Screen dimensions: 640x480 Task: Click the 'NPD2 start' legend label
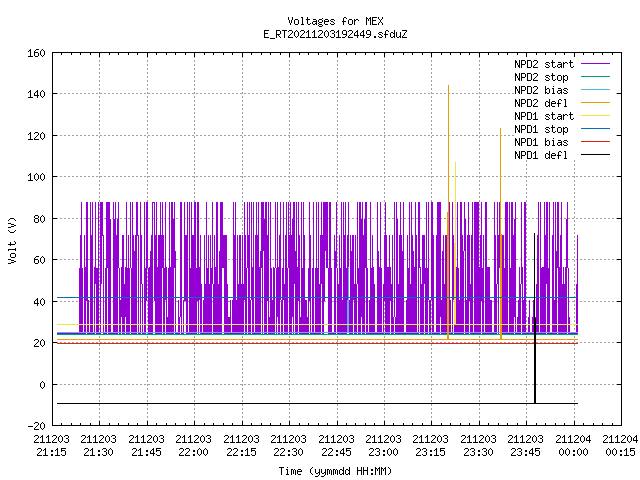coord(544,64)
